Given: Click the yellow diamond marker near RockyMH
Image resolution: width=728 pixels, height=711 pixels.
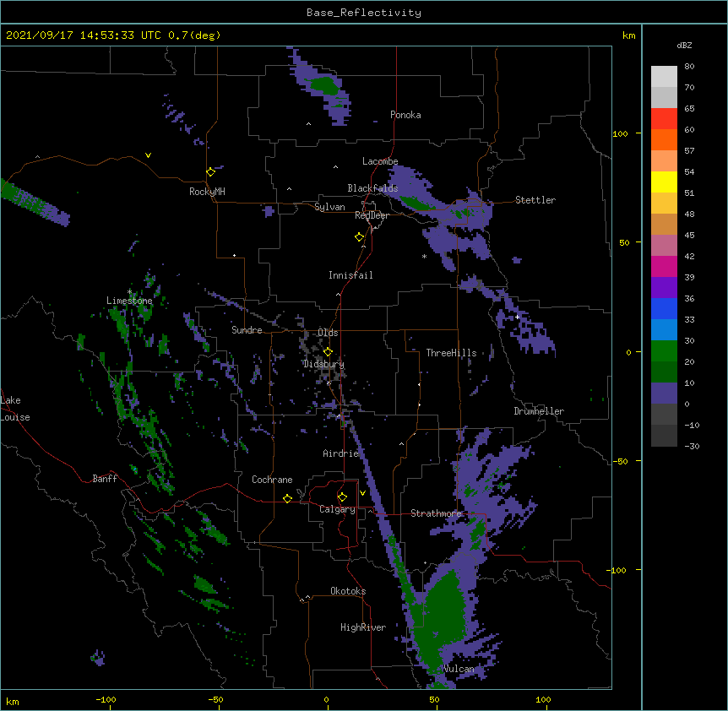Looking at the screenshot, I should (x=211, y=172).
